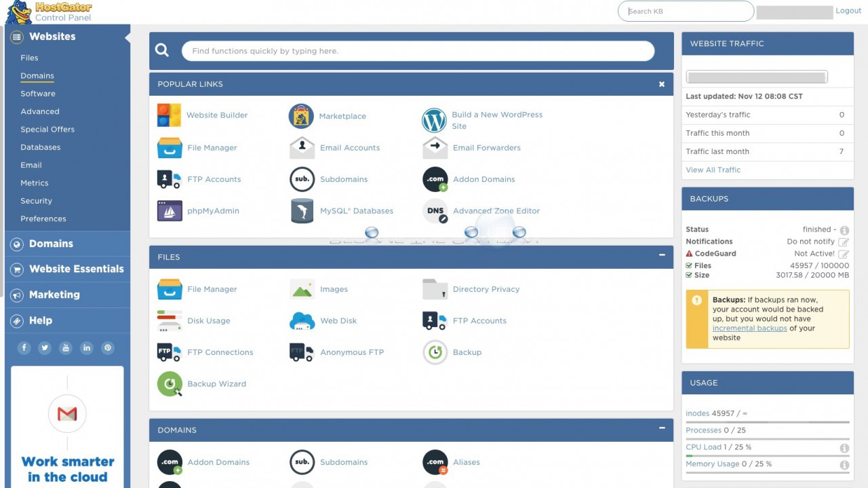Click the Images icon in Files
Screen dimensions: 868x488
(x=302, y=289)
